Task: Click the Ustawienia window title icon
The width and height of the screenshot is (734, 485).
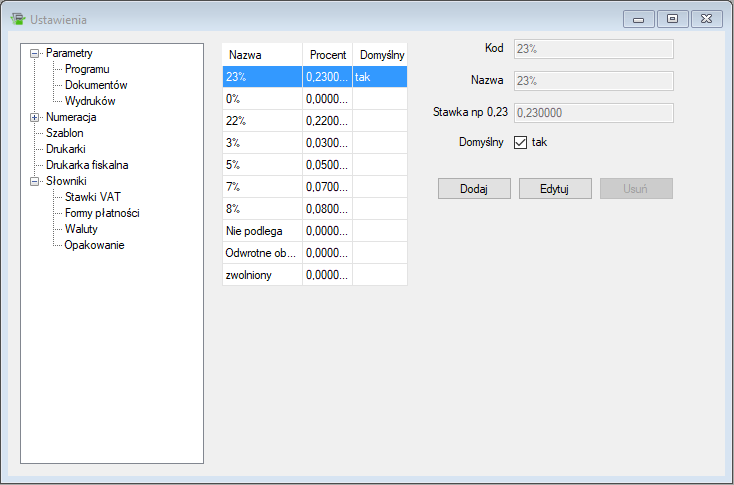Action: [17, 19]
